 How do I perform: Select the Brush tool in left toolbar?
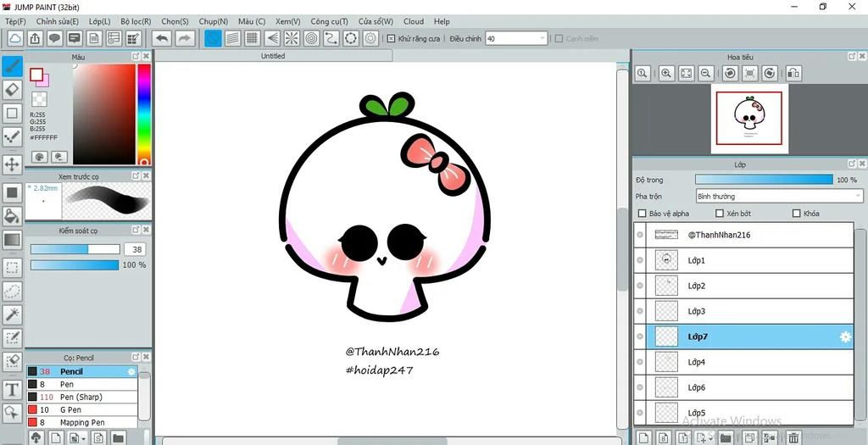pos(12,66)
